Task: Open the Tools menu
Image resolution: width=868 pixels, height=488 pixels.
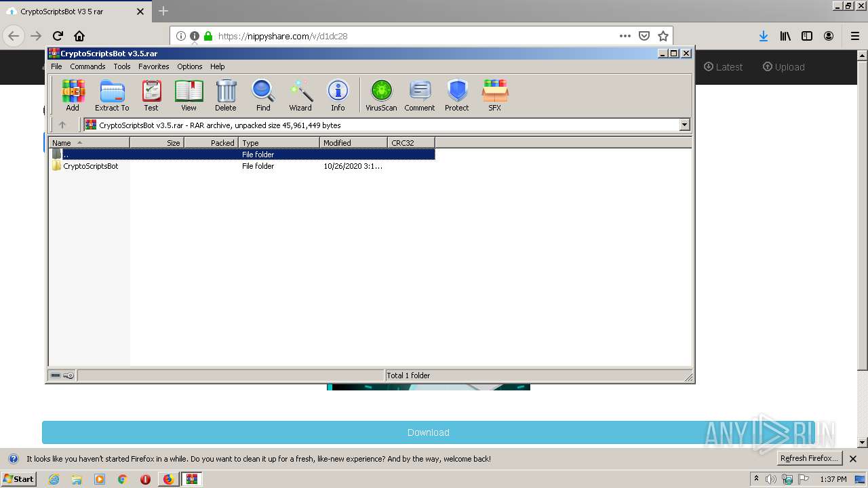Action: click(x=122, y=66)
